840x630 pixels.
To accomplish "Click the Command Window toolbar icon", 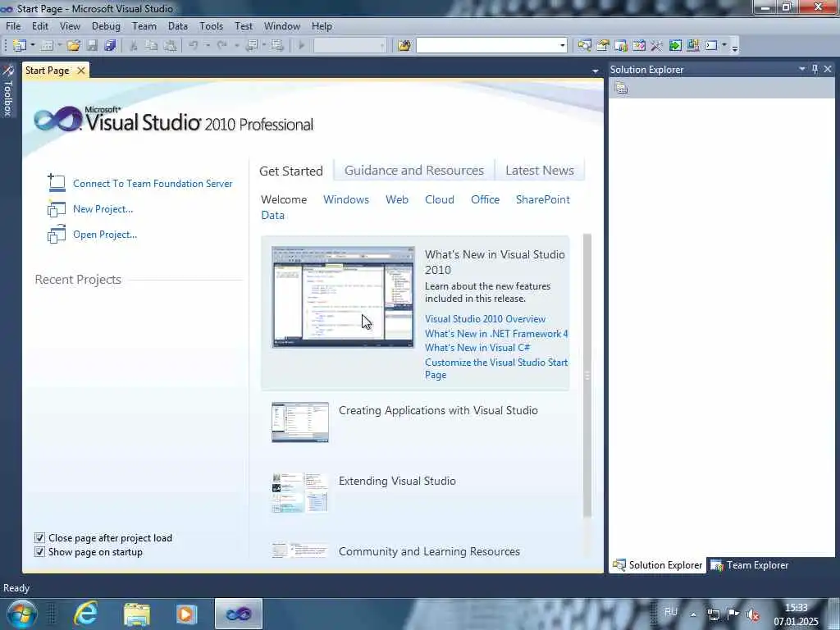I will click(x=711, y=46).
